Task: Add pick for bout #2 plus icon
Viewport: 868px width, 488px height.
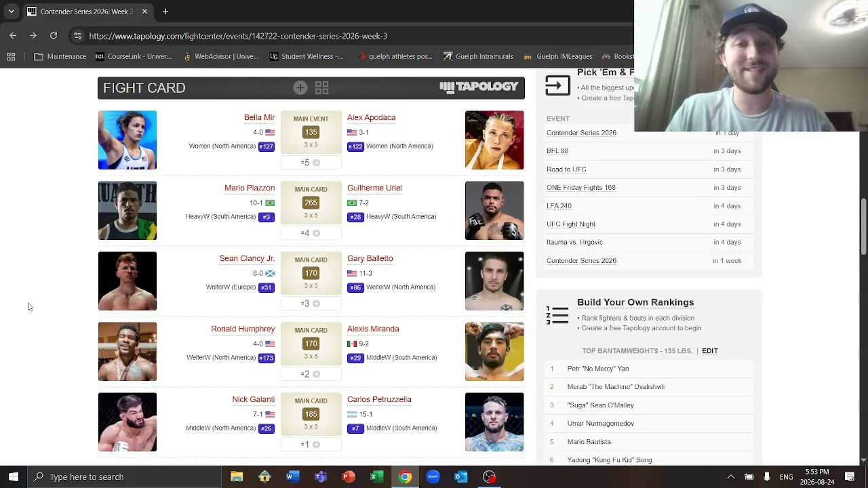Action: 316,374
